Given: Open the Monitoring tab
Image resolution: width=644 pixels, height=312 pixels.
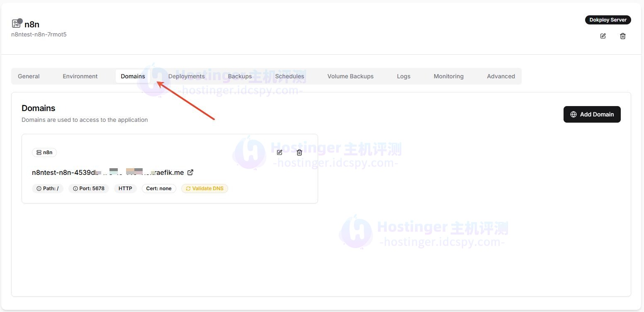Looking at the screenshot, I should [448, 76].
